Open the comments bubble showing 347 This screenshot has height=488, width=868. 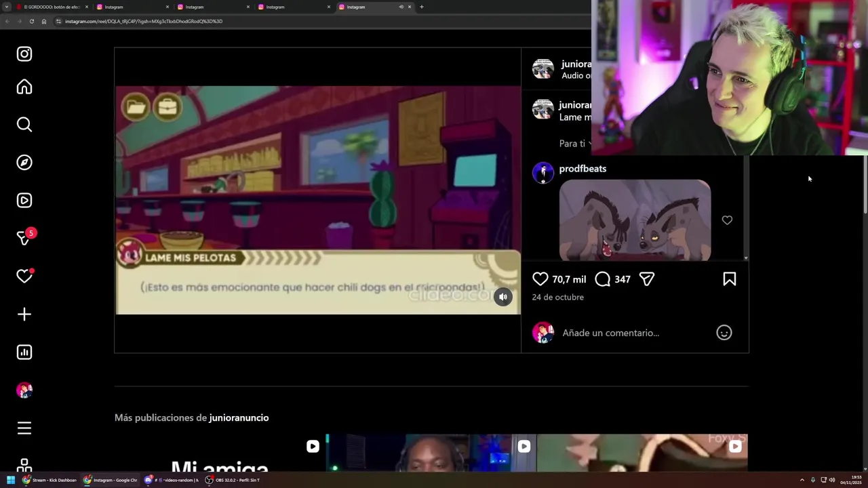(x=603, y=279)
